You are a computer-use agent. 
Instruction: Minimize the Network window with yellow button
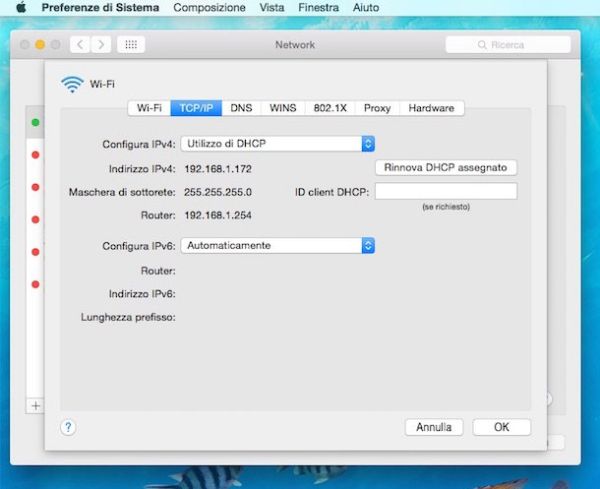(40, 45)
